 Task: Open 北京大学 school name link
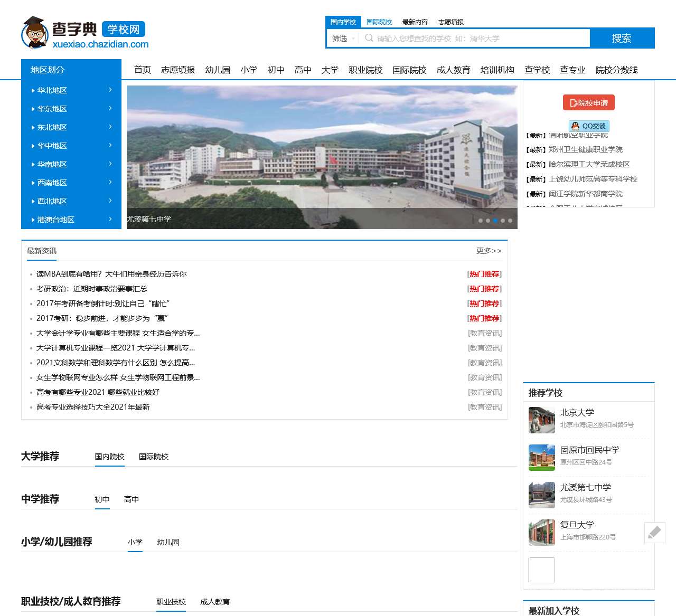[577, 412]
